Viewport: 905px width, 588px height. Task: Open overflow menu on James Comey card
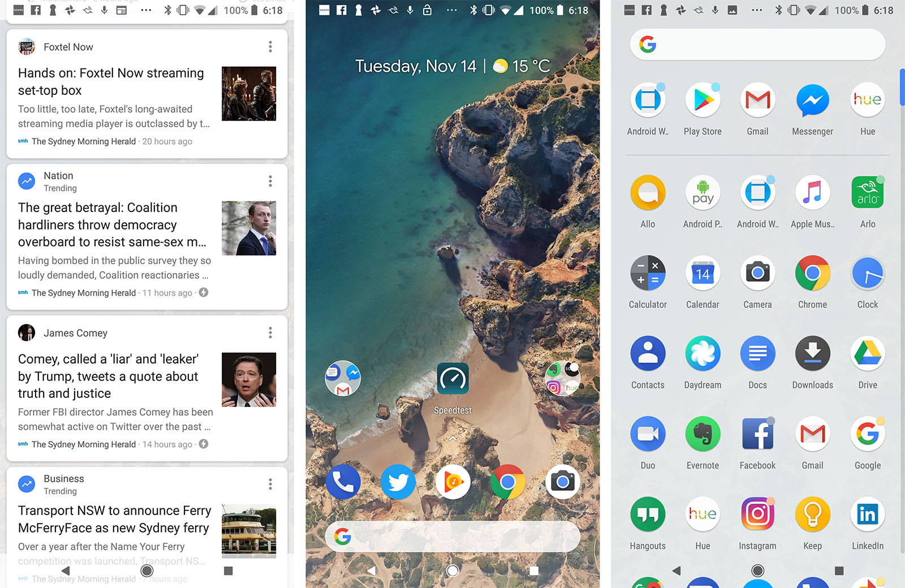[270, 333]
